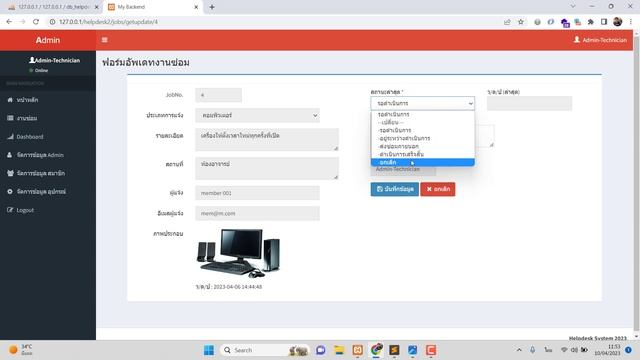
Task: Choose the -อยู่ระหว่างดำเนินการ status option
Action: [x=422, y=138]
